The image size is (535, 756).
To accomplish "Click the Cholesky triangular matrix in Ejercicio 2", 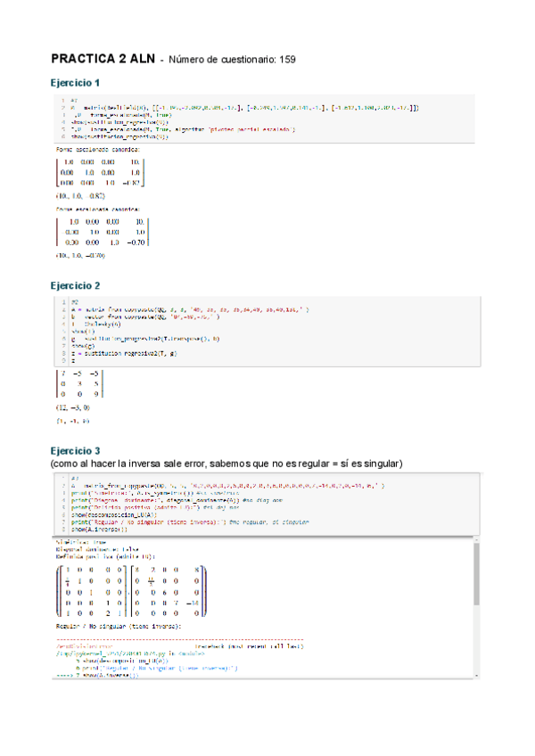I will 79,382.
